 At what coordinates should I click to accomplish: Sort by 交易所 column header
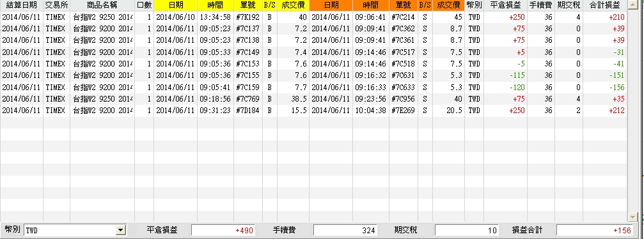pyautogui.click(x=57, y=5)
